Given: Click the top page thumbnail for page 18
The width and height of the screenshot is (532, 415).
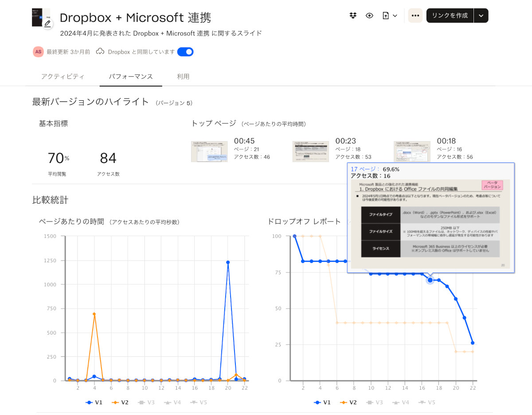Looking at the screenshot, I should pyautogui.click(x=311, y=151).
